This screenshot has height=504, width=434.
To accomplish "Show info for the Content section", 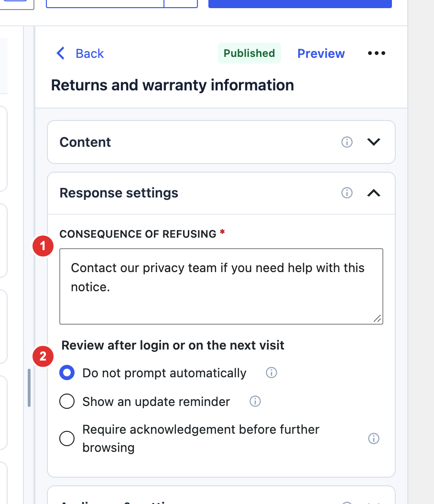I will coord(347,142).
